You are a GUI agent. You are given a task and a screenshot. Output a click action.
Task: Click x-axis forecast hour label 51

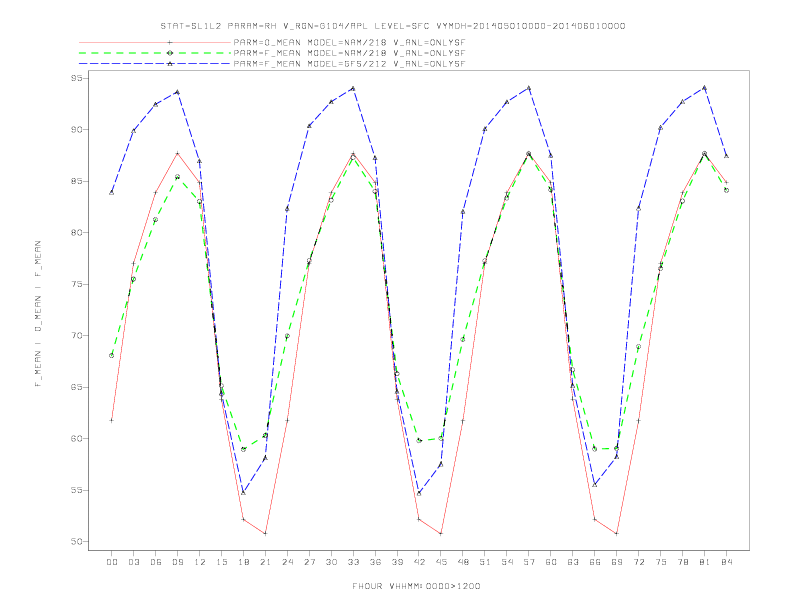point(485,562)
